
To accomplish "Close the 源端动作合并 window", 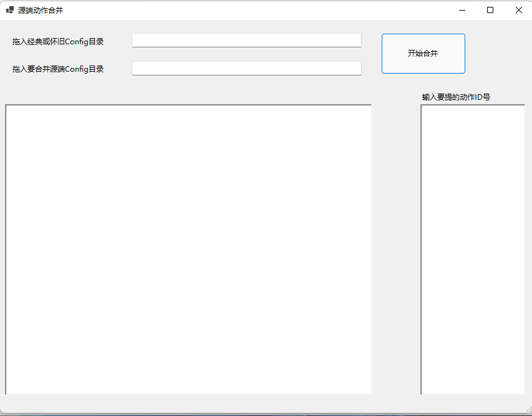I will (x=518, y=10).
